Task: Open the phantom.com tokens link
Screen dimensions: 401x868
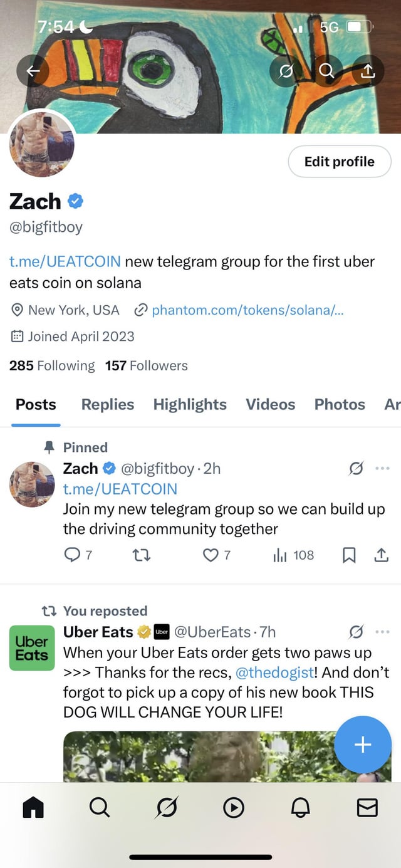Action: tap(247, 310)
